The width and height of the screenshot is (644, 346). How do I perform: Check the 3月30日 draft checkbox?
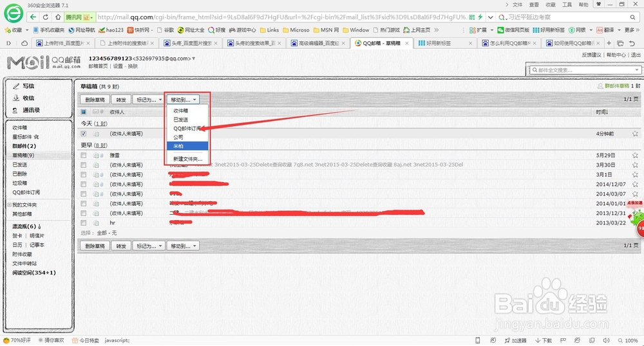click(84, 165)
